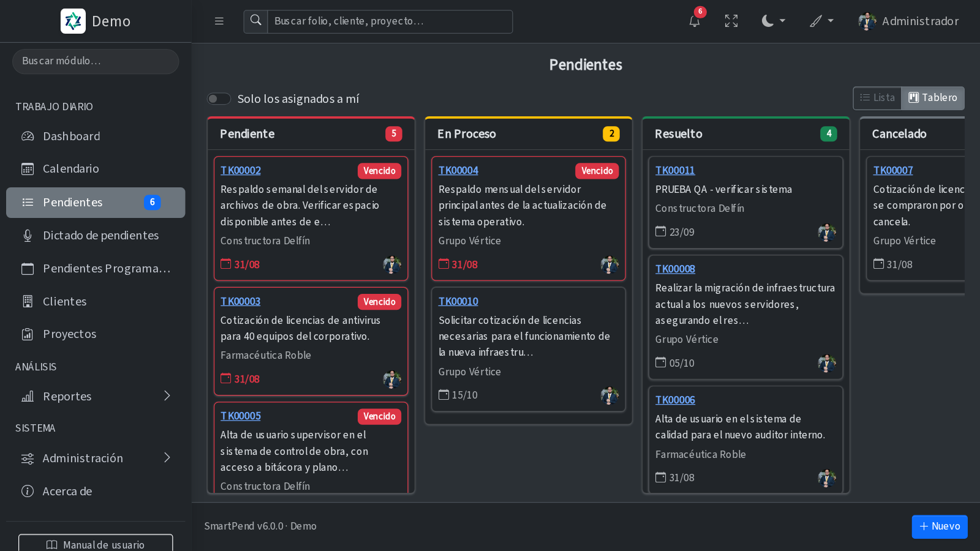Click the calendar icon on card TK00011
Viewport: 980px width, 551px height.
click(661, 231)
